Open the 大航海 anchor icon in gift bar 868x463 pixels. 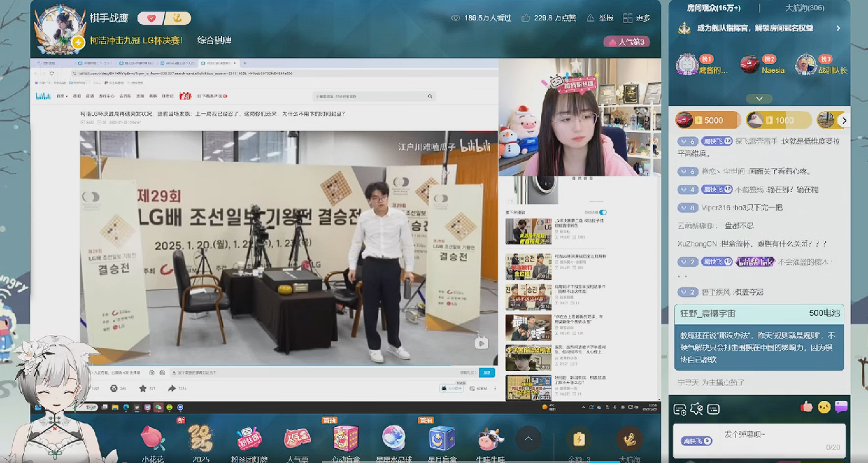click(x=630, y=439)
